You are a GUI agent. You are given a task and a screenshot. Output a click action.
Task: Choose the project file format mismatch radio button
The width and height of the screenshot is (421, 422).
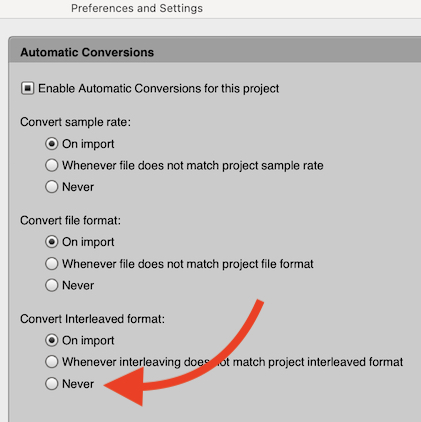click(x=52, y=264)
